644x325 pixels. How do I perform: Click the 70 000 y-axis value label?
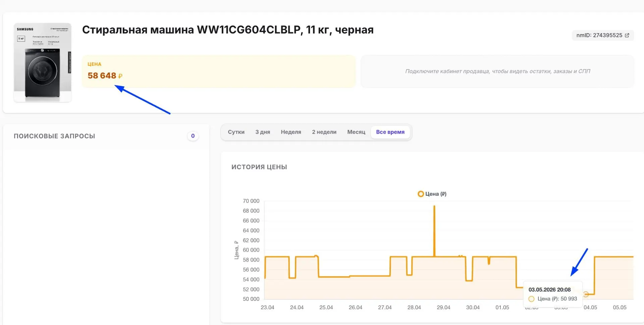251,201
